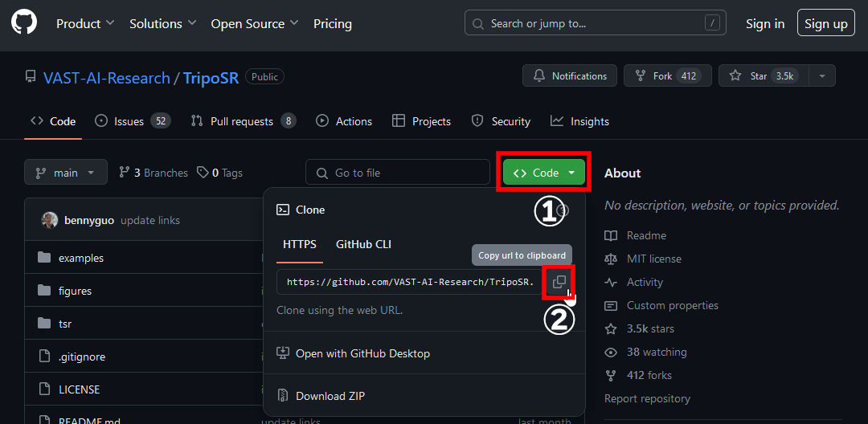868x424 pixels.
Task: Select the HTTPS clone tab
Action: [300, 244]
